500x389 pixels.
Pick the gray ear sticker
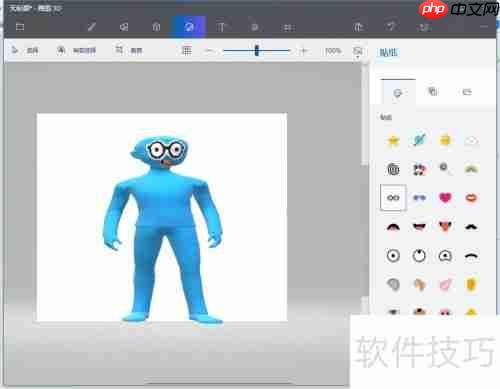pos(393,285)
